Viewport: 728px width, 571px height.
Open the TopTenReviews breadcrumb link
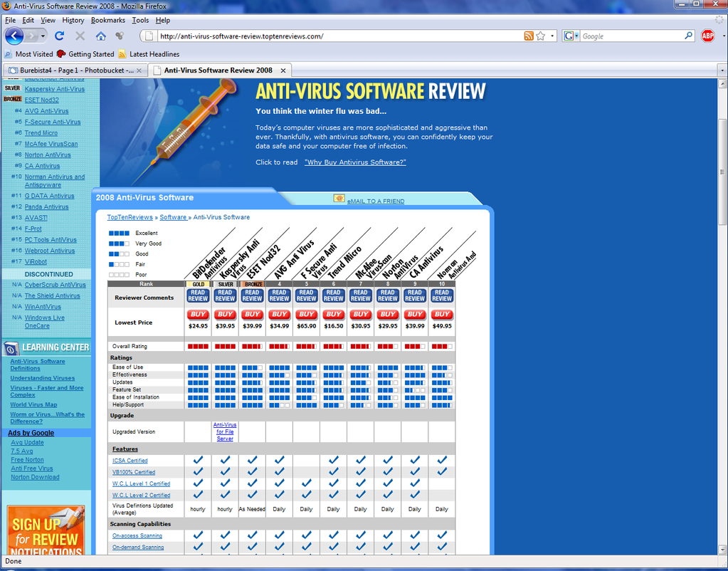point(130,217)
